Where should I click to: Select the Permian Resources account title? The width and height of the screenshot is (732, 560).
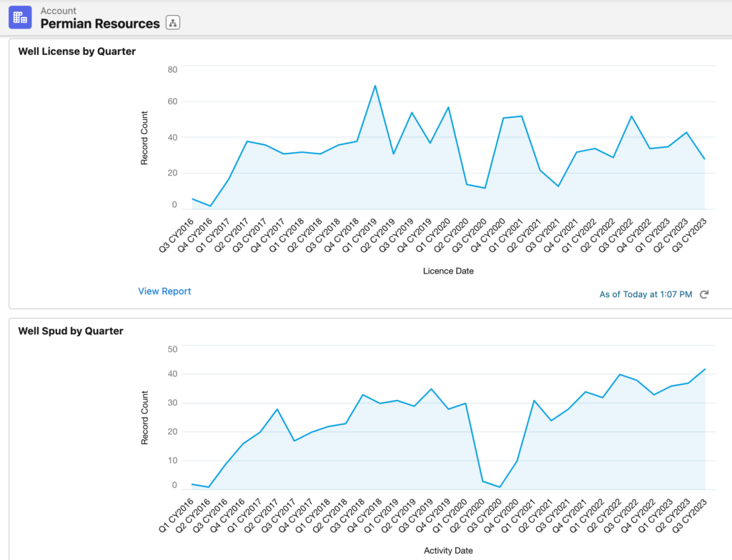[x=100, y=24]
